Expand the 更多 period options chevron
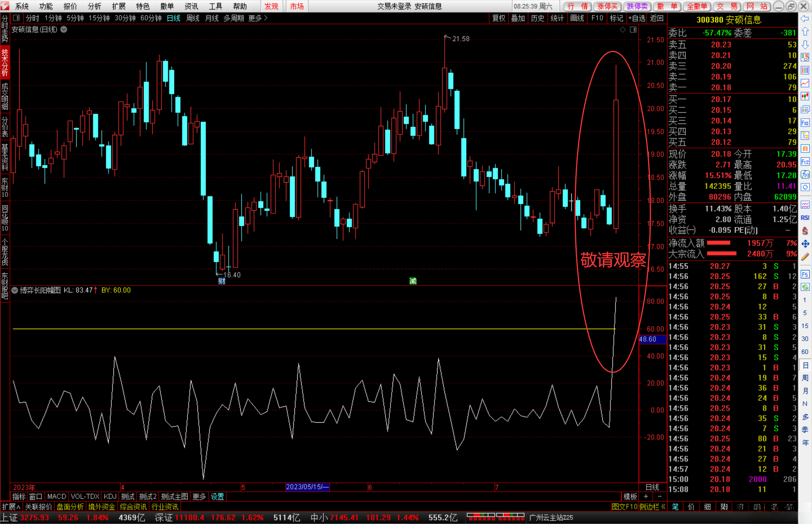Image resolution: width=812 pixels, height=524 pixels. (x=266, y=18)
